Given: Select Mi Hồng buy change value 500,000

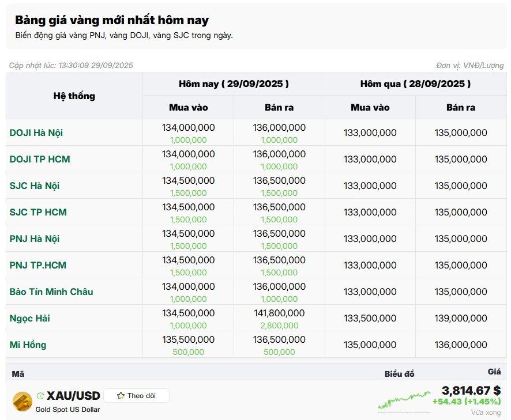Looking at the screenshot, I should [x=189, y=352].
